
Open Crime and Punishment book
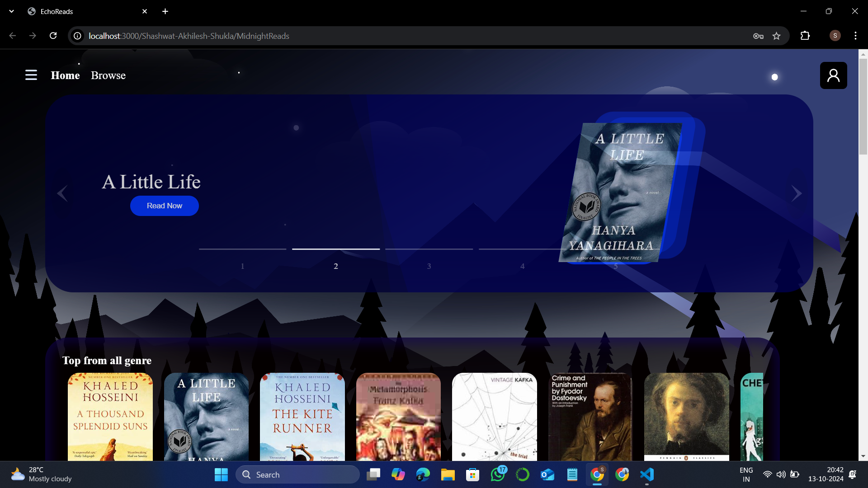click(590, 417)
